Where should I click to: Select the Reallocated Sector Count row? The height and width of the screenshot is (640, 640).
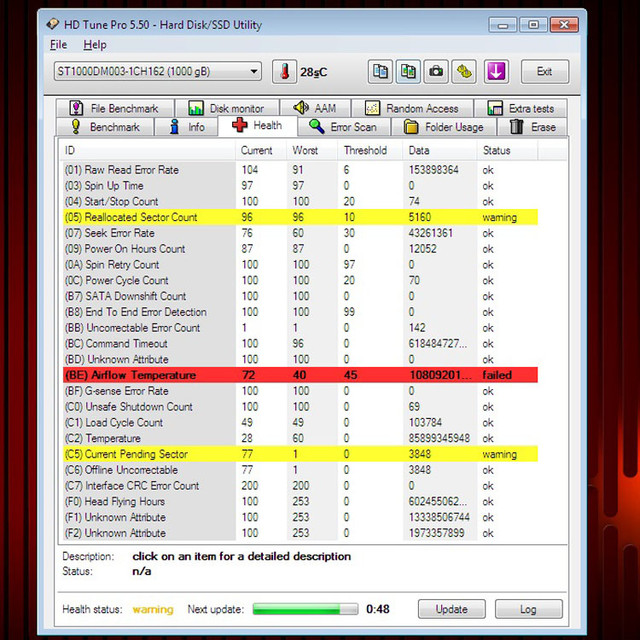pyautogui.click(x=300, y=217)
